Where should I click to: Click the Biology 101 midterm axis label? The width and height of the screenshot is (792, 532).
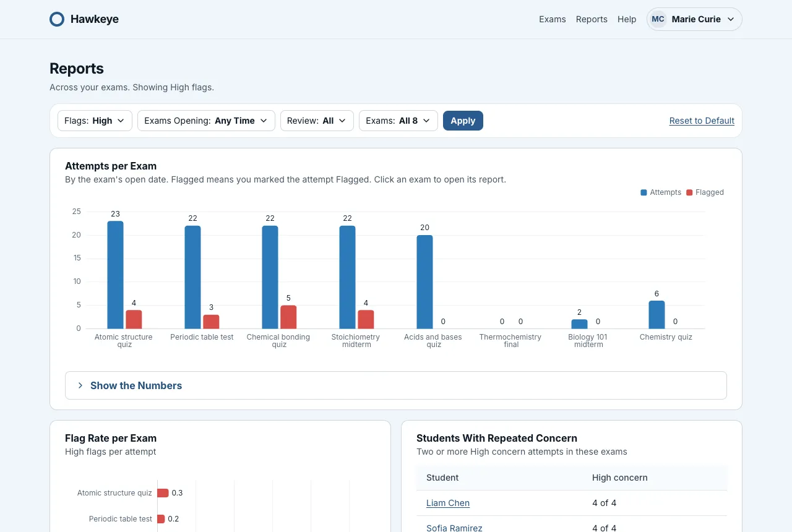(588, 341)
